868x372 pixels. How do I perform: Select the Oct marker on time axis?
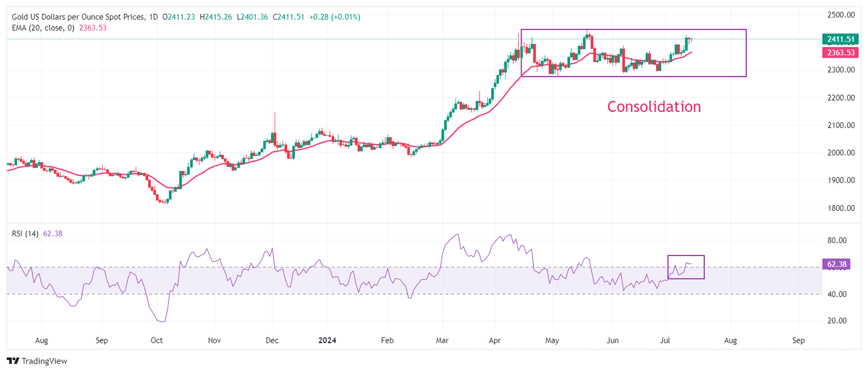pos(157,341)
